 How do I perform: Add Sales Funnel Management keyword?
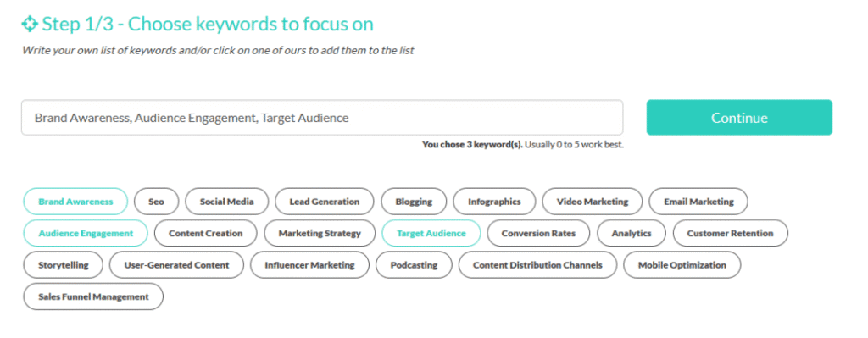coord(93,297)
